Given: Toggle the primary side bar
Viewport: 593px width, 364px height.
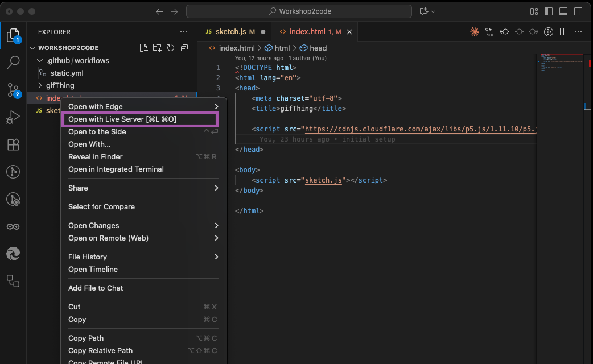Looking at the screenshot, I should [549, 11].
